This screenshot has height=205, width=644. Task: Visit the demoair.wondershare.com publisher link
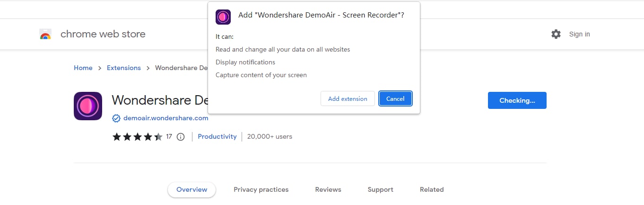[x=166, y=118]
